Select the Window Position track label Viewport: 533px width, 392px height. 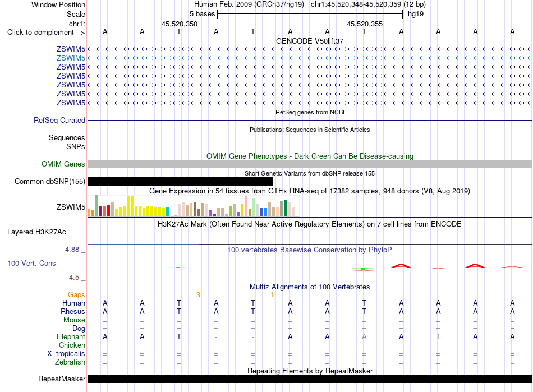58,4
